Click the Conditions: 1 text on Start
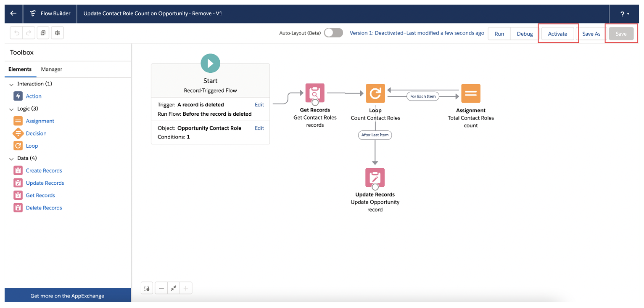Screen dimensions: 644x308 click(174, 137)
